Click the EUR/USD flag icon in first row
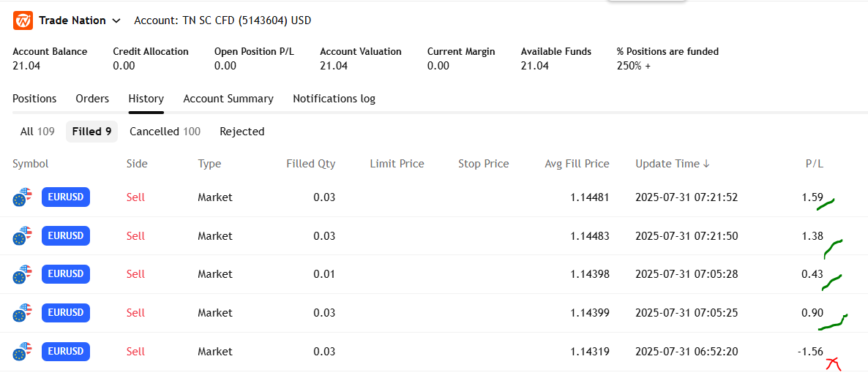Image resolution: width=868 pixels, height=378 pixels. (x=23, y=197)
